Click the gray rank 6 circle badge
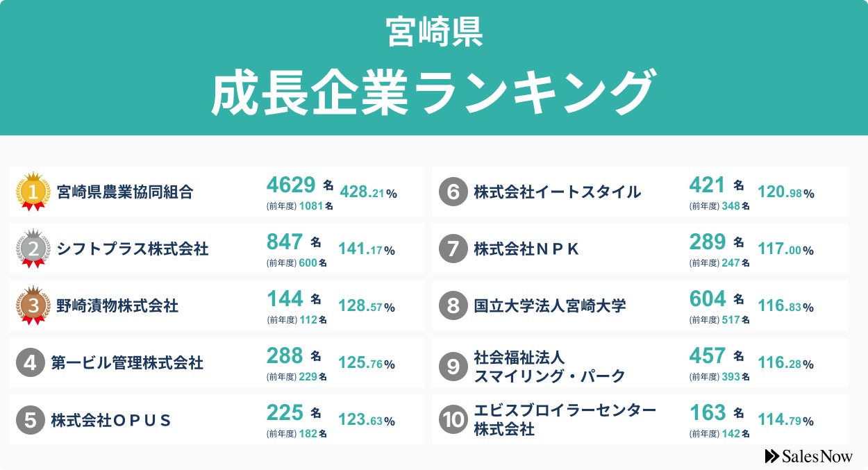The height and width of the screenshot is (470, 868). (x=453, y=192)
